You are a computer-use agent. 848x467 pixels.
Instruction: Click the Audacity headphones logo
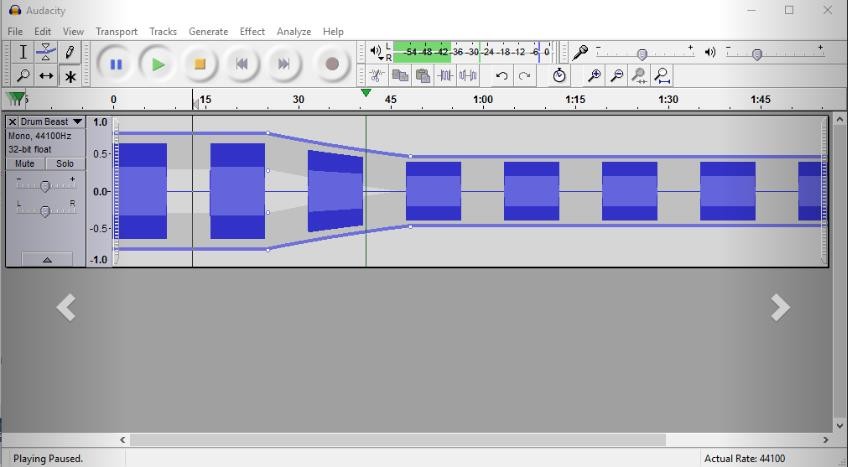(x=15, y=10)
